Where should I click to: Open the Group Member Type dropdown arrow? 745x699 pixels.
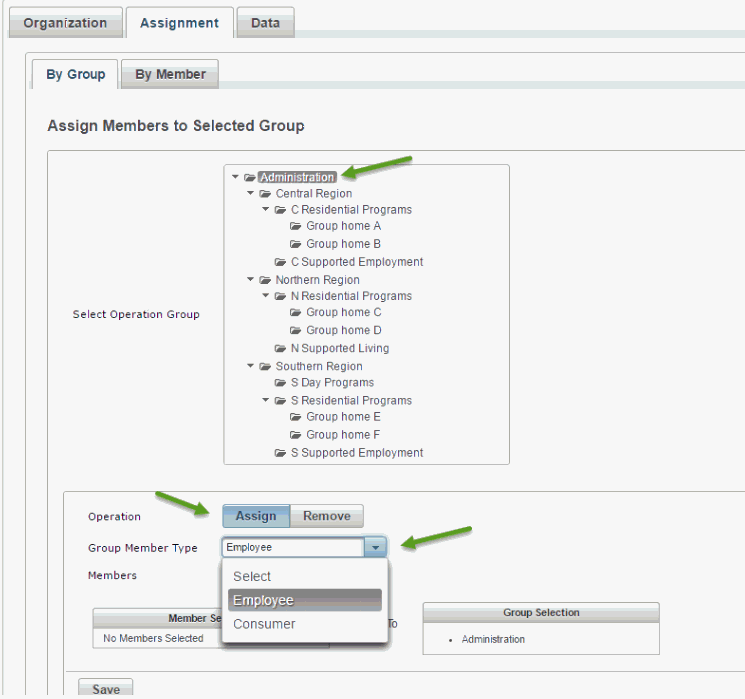tap(375, 547)
